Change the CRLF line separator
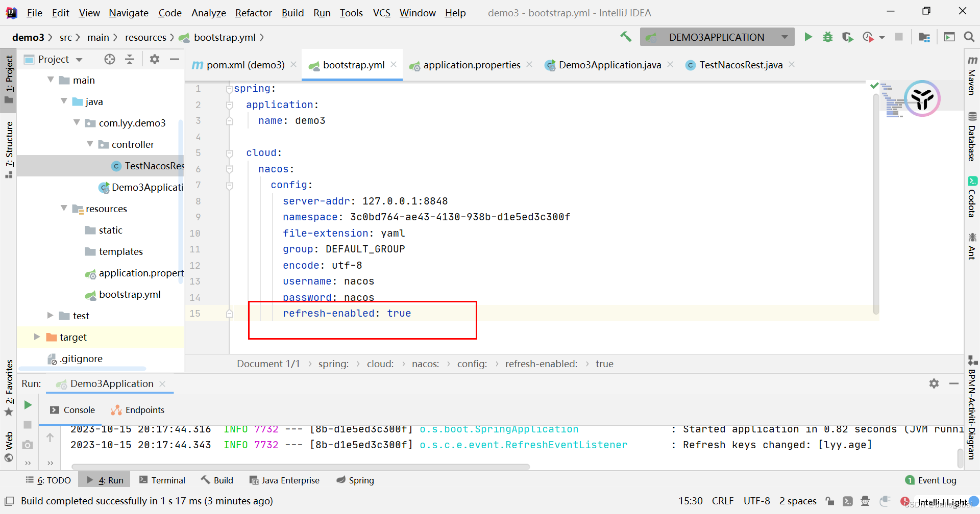 pyautogui.click(x=723, y=501)
